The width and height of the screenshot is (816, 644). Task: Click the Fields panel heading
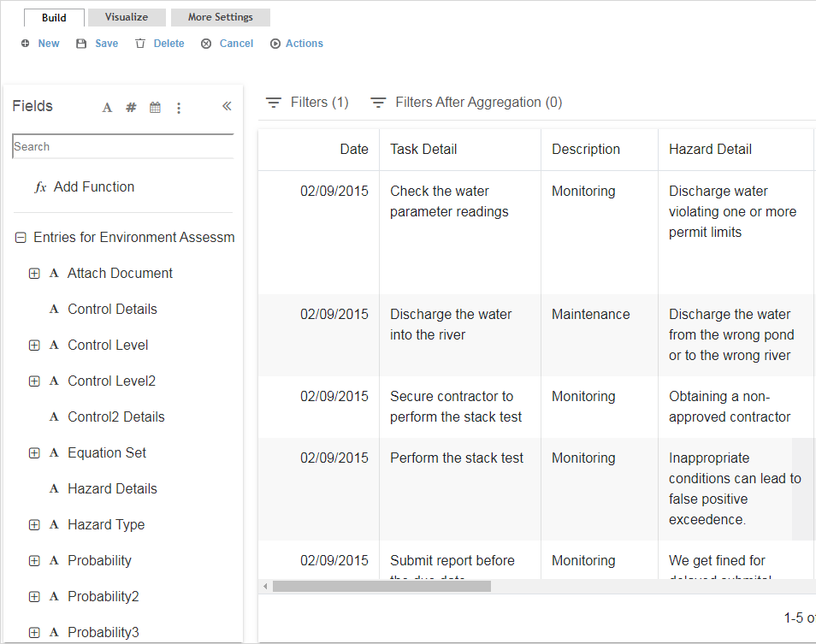pyautogui.click(x=33, y=106)
